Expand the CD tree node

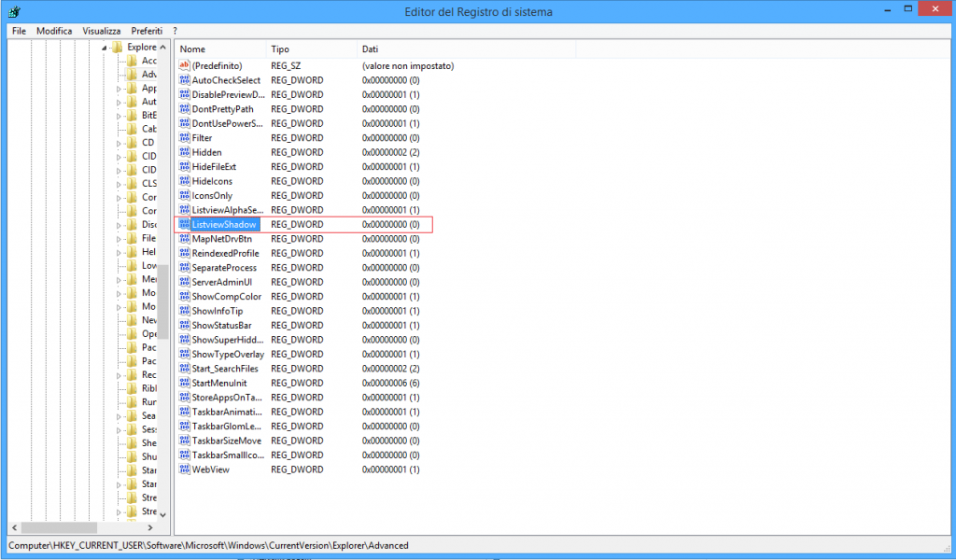pos(119,143)
